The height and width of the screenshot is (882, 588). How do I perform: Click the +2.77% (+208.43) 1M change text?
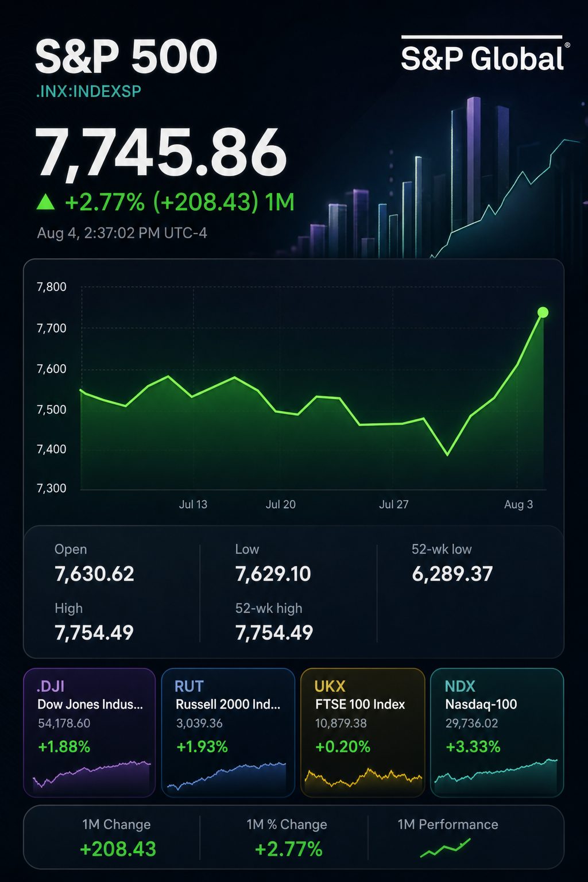tap(180, 202)
